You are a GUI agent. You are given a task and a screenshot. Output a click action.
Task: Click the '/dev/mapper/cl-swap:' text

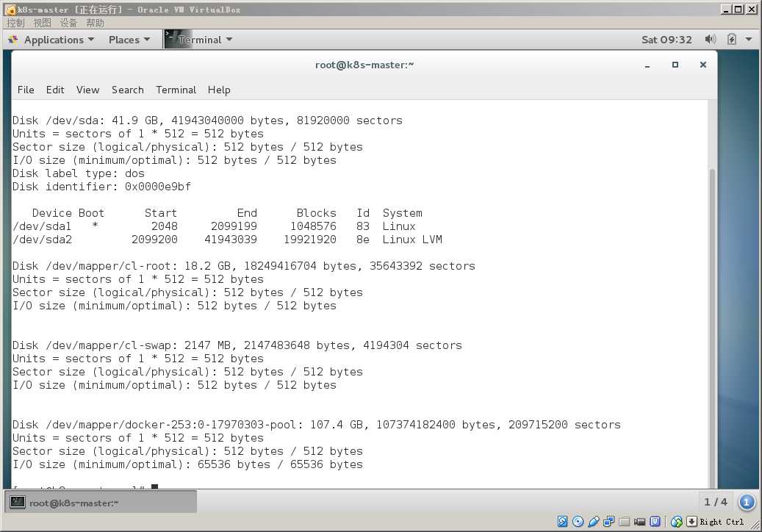(111, 345)
